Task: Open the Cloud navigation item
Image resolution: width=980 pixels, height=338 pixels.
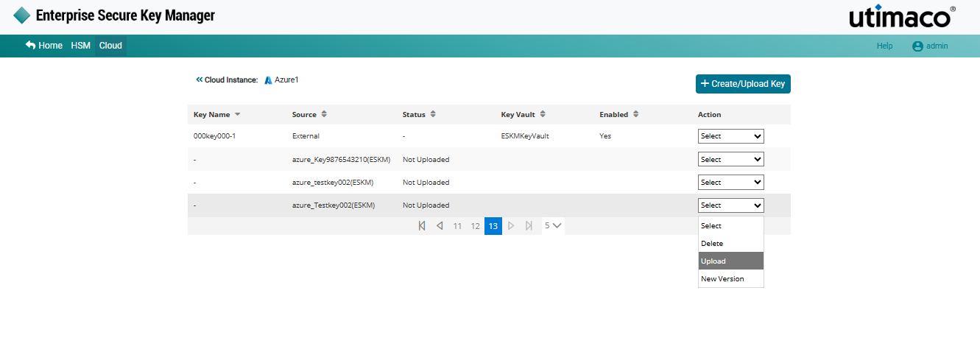Action: pyautogui.click(x=110, y=46)
